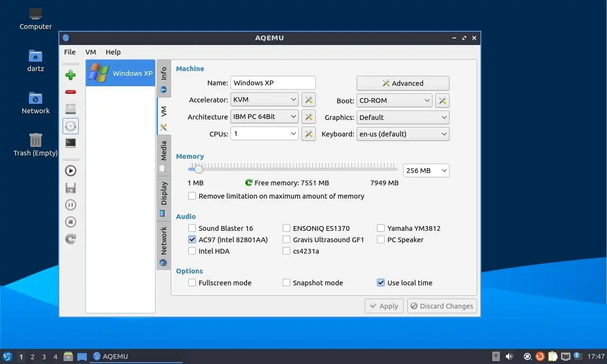Open architecture settings wrench icon
Viewport: 607px width, 364px height.
(309, 117)
